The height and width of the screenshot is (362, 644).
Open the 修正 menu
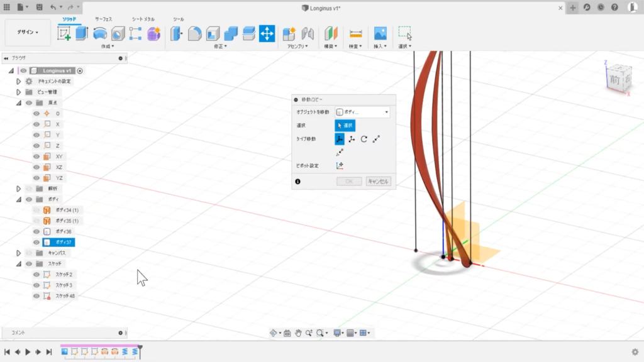click(220, 47)
